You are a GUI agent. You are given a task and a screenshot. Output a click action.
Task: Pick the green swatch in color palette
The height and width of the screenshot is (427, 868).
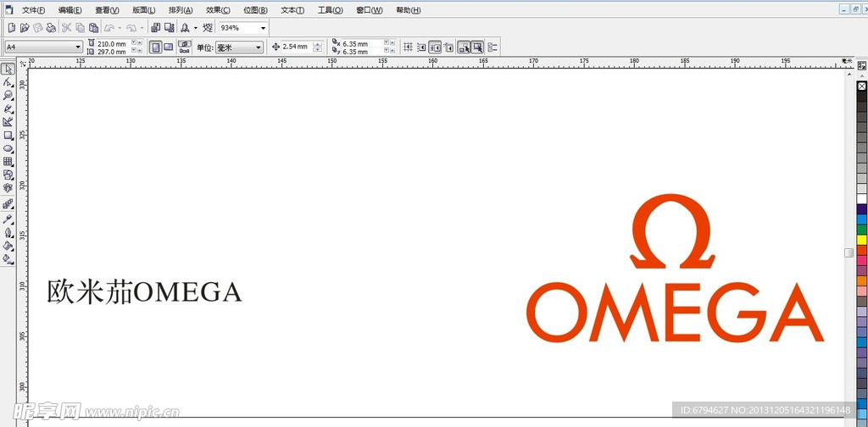coord(862,229)
